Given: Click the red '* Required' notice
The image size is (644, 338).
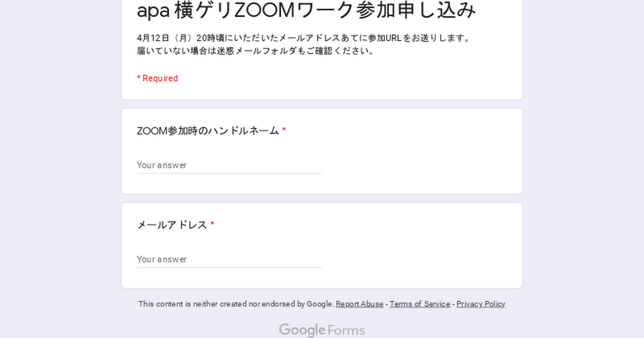Looking at the screenshot, I should coord(157,78).
